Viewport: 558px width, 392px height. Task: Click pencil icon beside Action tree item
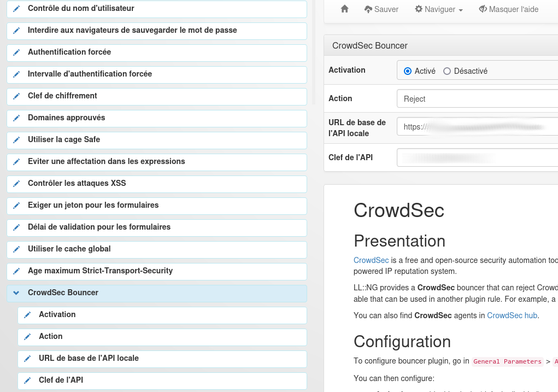click(x=27, y=337)
